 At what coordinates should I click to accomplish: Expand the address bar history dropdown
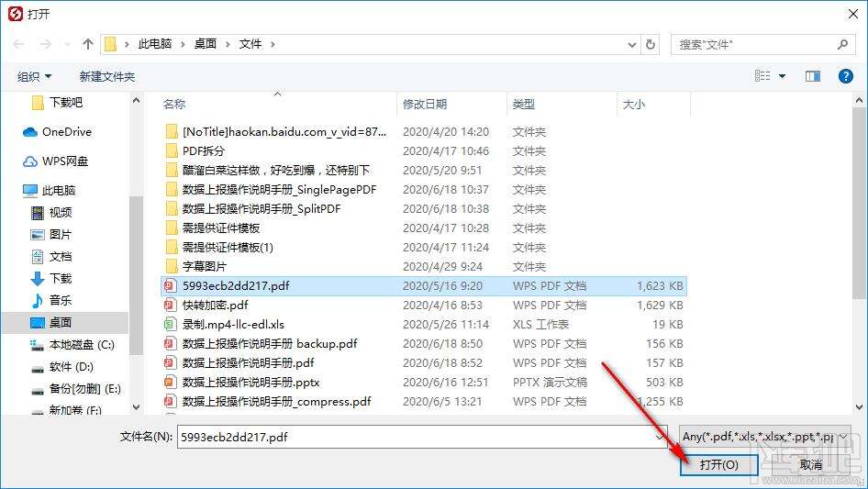[x=631, y=45]
